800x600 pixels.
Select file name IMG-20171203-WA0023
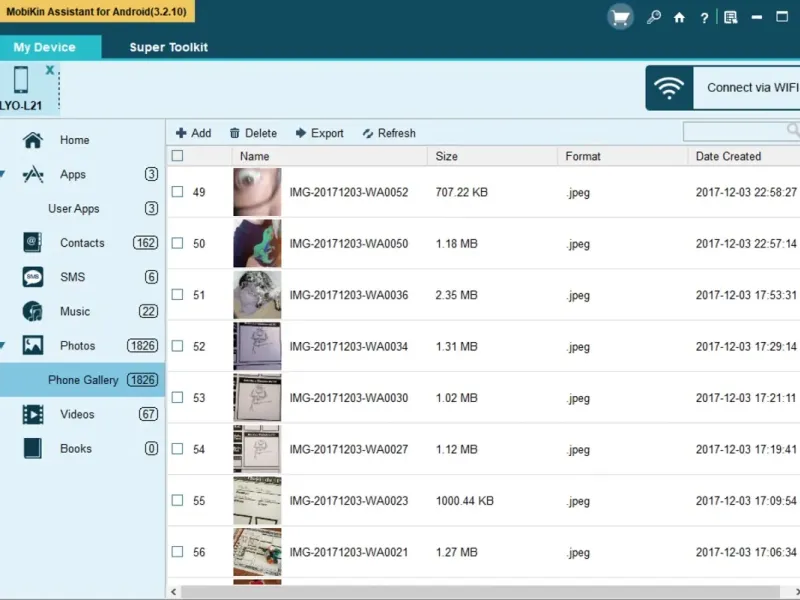click(349, 501)
